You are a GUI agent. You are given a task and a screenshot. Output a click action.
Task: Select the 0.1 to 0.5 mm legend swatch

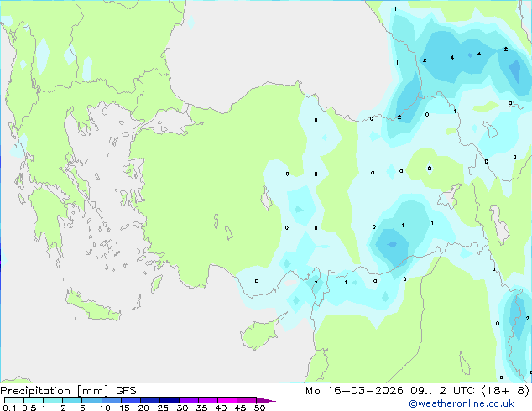click(14, 400)
